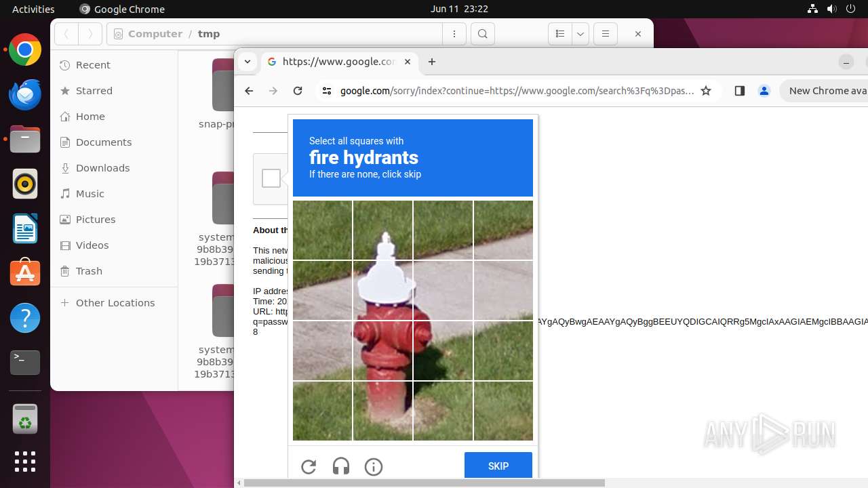View site information icon in address bar
This screenshot has width=868, height=488.
[x=326, y=91]
